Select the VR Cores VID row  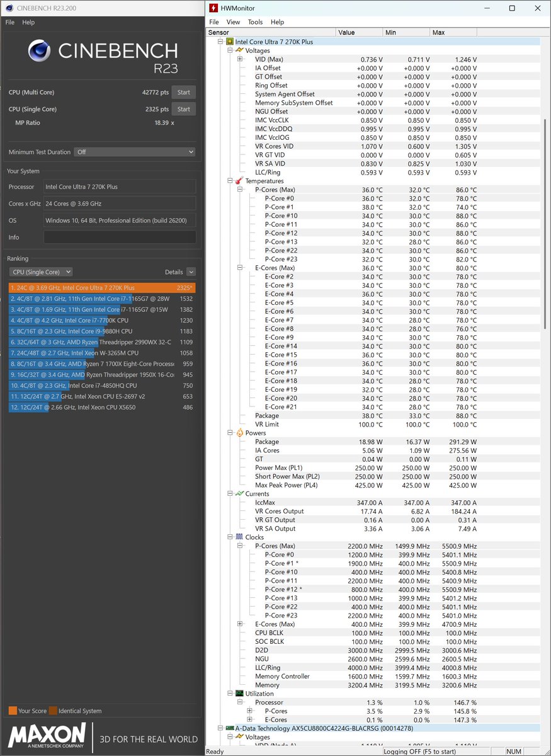(x=373, y=146)
